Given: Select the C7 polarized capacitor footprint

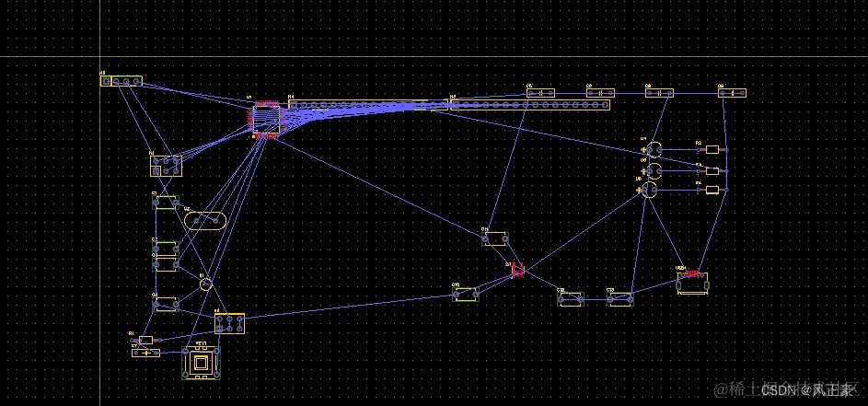Looking at the screenshot, I should 145,353.
